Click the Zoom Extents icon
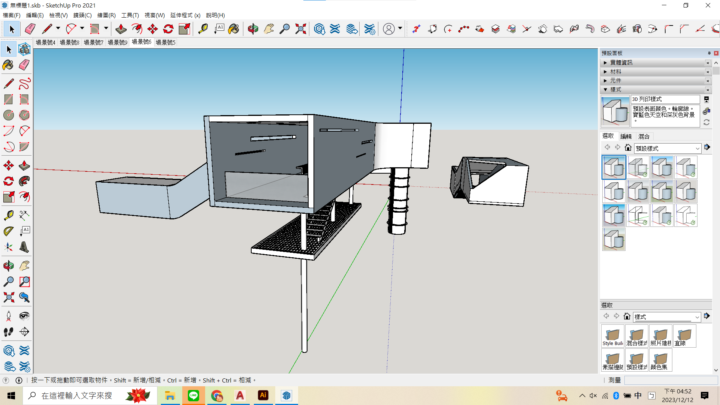The image size is (720, 405). pyautogui.click(x=300, y=29)
